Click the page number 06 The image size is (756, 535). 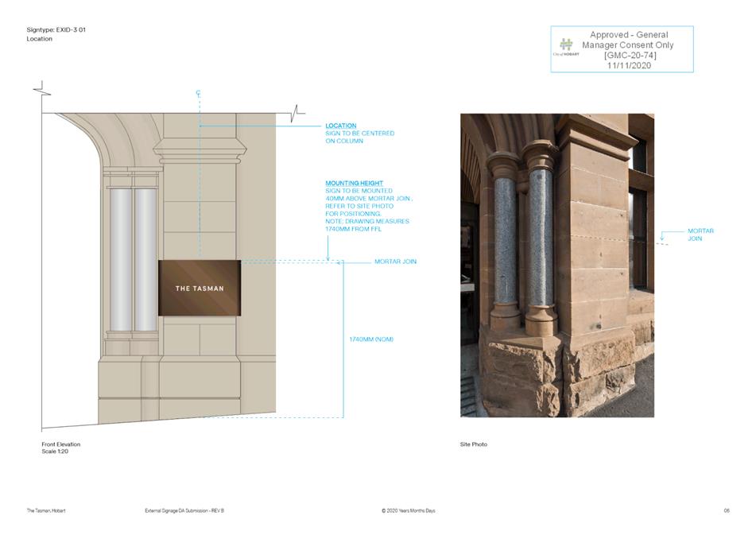click(x=727, y=511)
